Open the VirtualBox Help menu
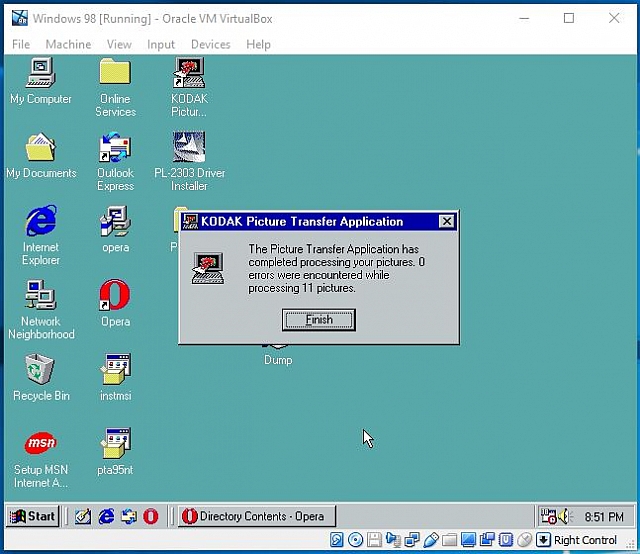The image size is (640, 554). pos(258,44)
